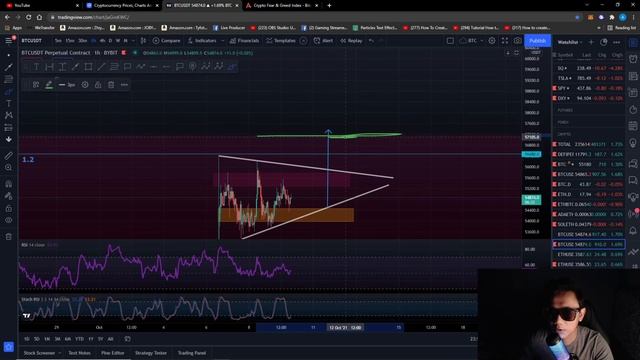The width and height of the screenshot is (640, 360).
Task: Switch to the Crypto Fear & Greed Index tab
Action: click(x=282, y=6)
